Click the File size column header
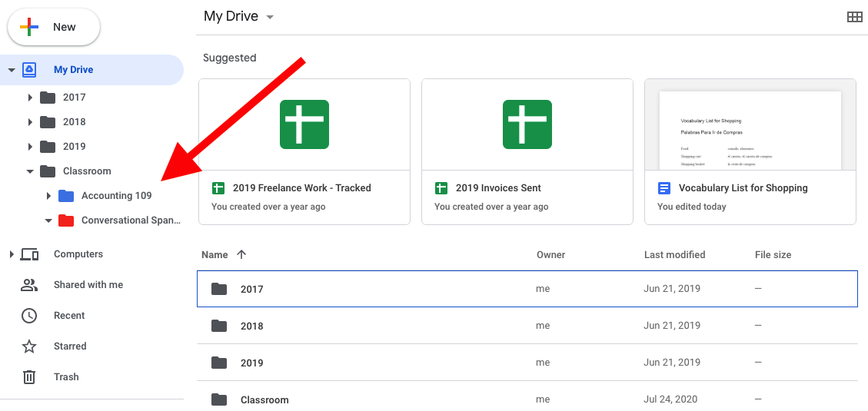The image size is (868, 411). pyautogui.click(x=773, y=255)
